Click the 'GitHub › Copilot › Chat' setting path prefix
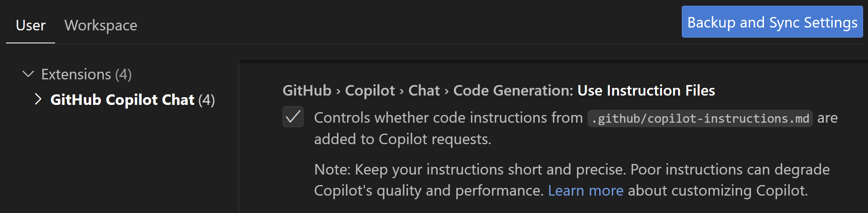The height and width of the screenshot is (213, 868). coord(361,90)
